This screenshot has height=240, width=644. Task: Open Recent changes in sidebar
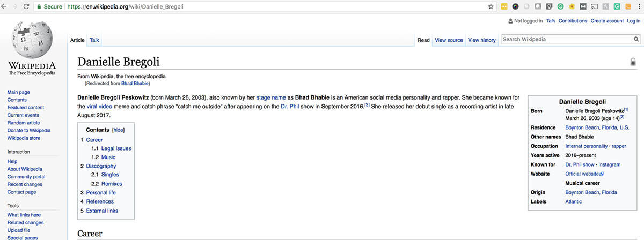(25, 184)
